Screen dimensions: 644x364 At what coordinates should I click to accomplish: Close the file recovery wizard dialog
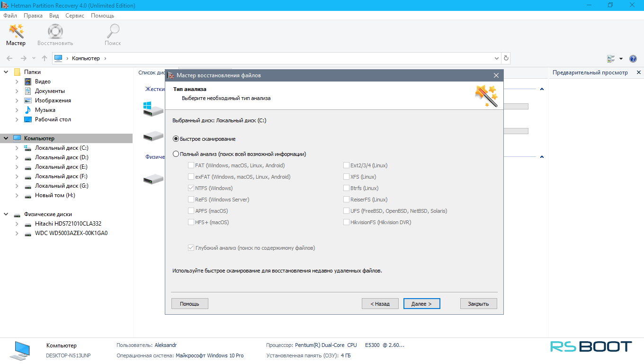pyautogui.click(x=496, y=75)
